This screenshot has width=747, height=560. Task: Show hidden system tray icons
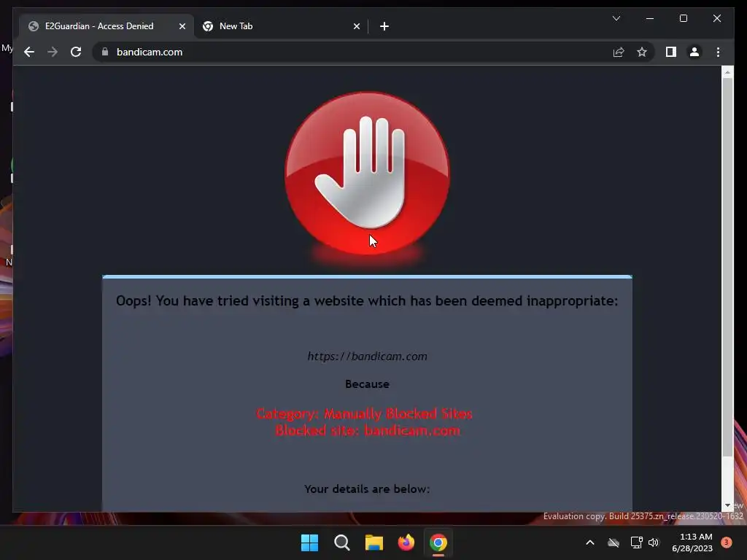[589, 542]
